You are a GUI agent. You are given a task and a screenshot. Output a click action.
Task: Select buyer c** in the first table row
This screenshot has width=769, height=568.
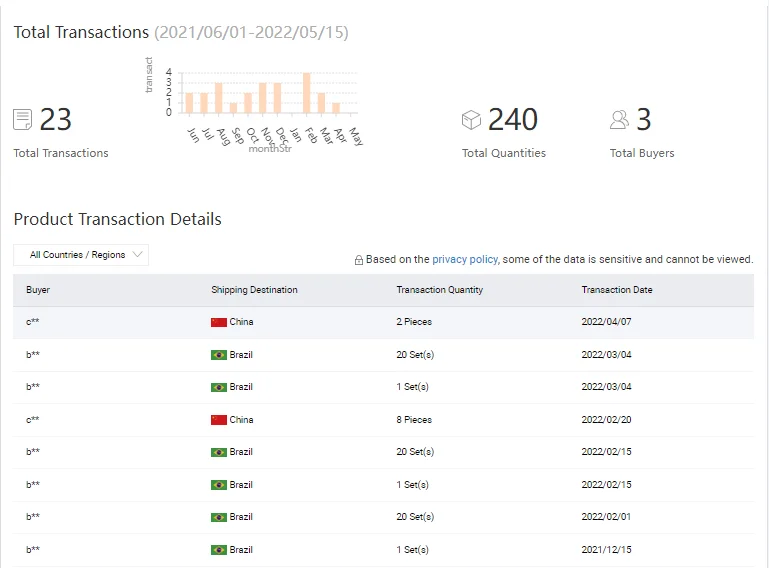(x=33, y=322)
